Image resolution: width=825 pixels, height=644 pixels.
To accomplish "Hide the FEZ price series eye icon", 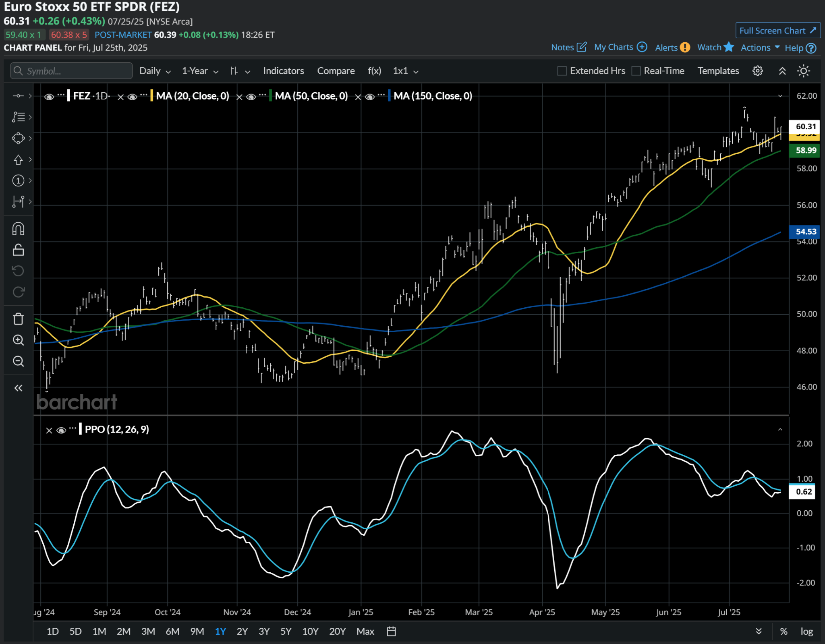I will click(49, 97).
